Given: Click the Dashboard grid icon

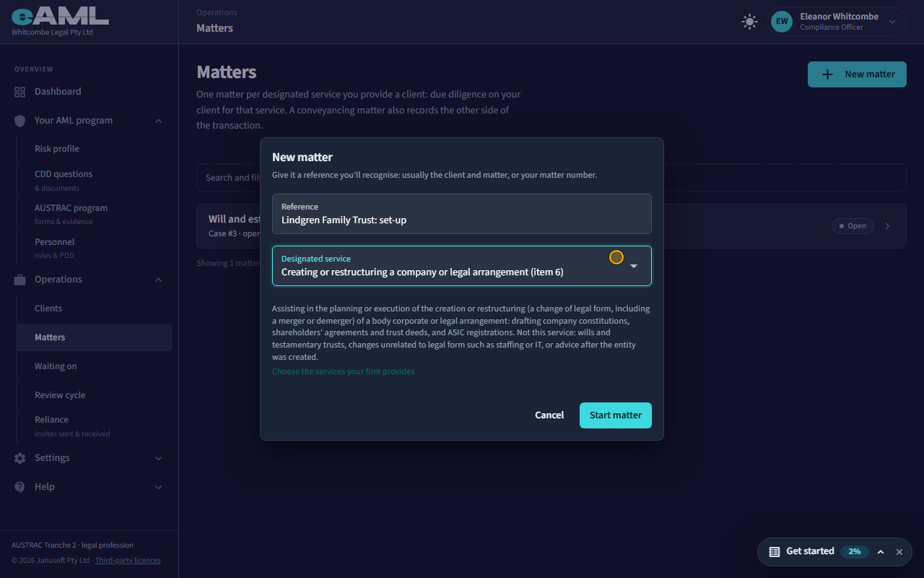Looking at the screenshot, I should pyautogui.click(x=19, y=92).
